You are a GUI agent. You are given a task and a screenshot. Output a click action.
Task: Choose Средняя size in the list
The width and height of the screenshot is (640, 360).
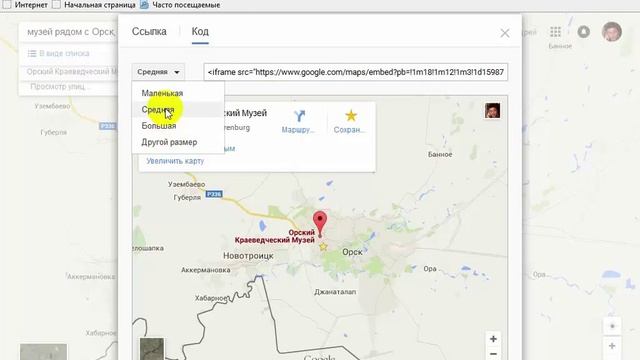click(x=158, y=109)
